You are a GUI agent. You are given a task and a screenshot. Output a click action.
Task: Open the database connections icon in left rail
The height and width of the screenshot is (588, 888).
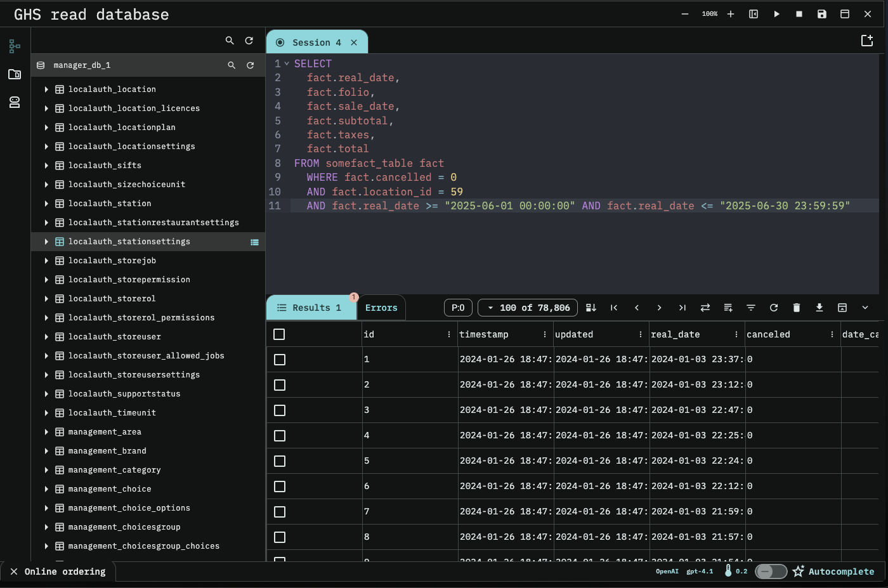pos(15,102)
